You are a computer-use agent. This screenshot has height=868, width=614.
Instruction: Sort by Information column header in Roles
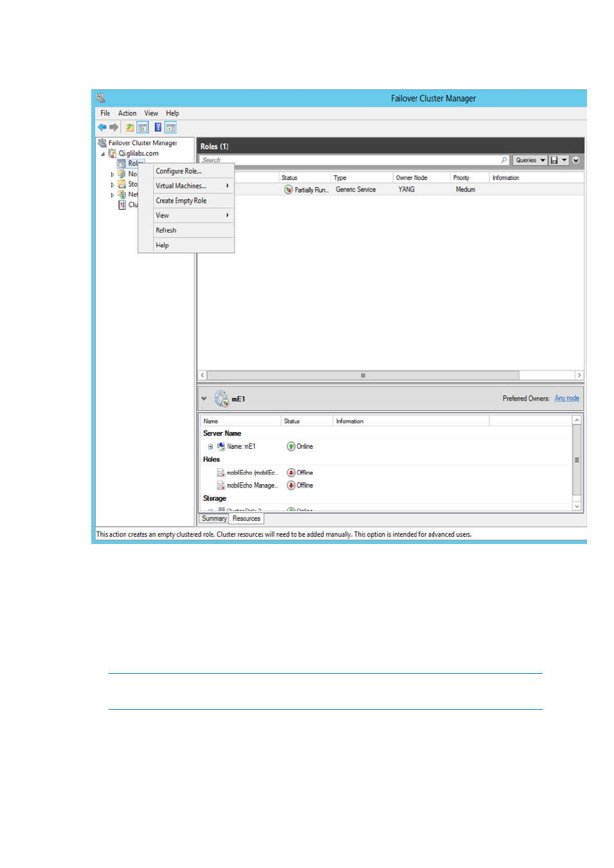click(x=537, y=177)
